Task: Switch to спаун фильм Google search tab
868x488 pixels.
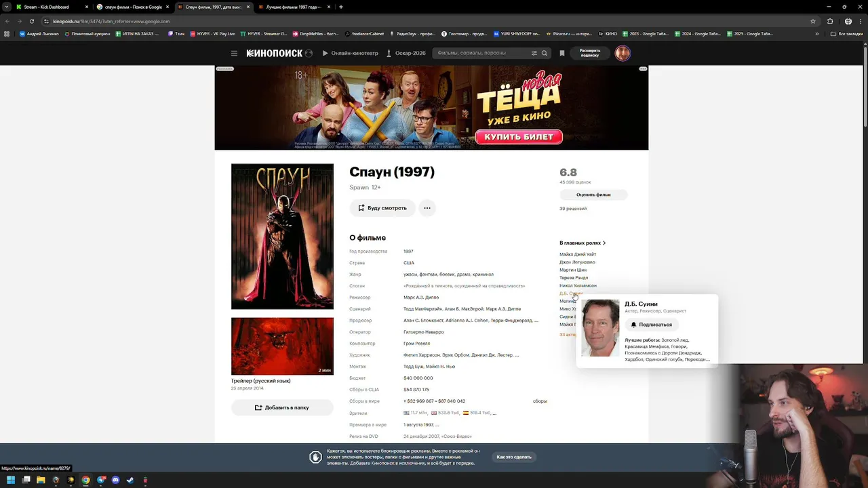Action: [x=133, y=7]
